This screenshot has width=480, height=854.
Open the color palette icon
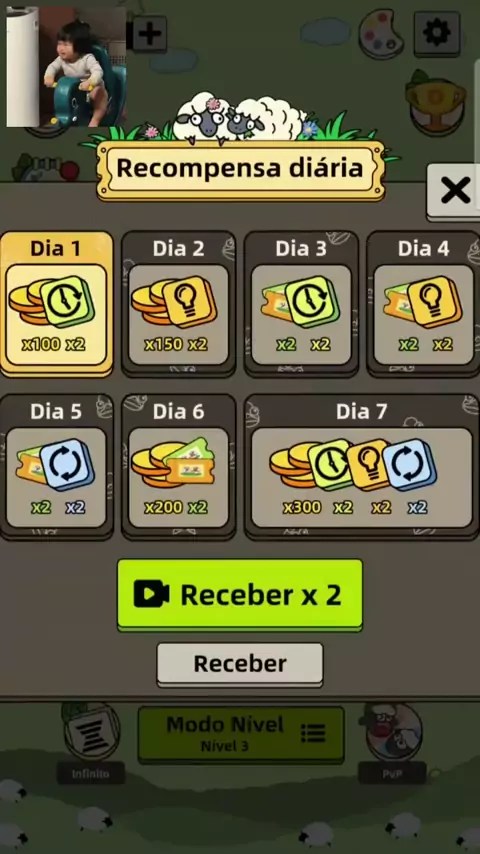click(381, 34)
